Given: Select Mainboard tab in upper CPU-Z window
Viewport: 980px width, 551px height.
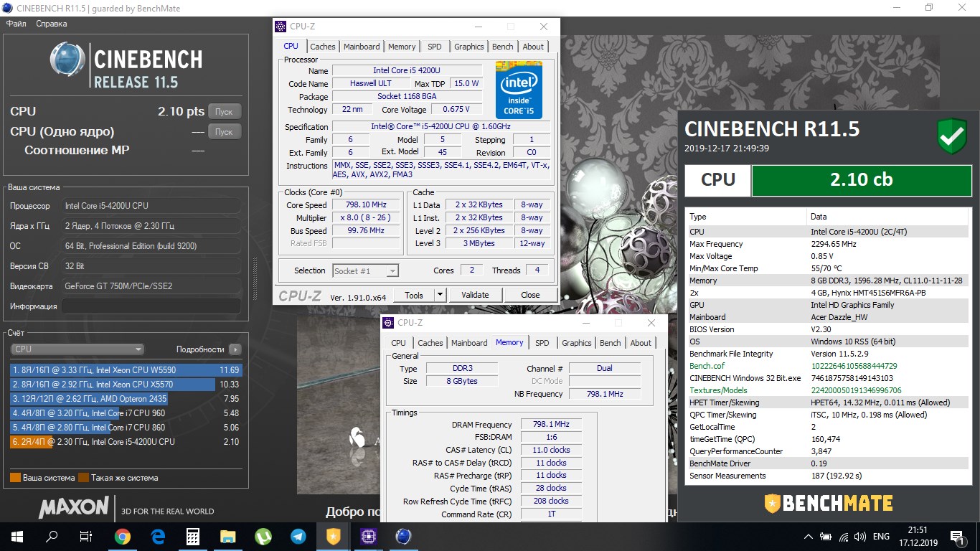Looking at the screenshot, I should point(362,47).
